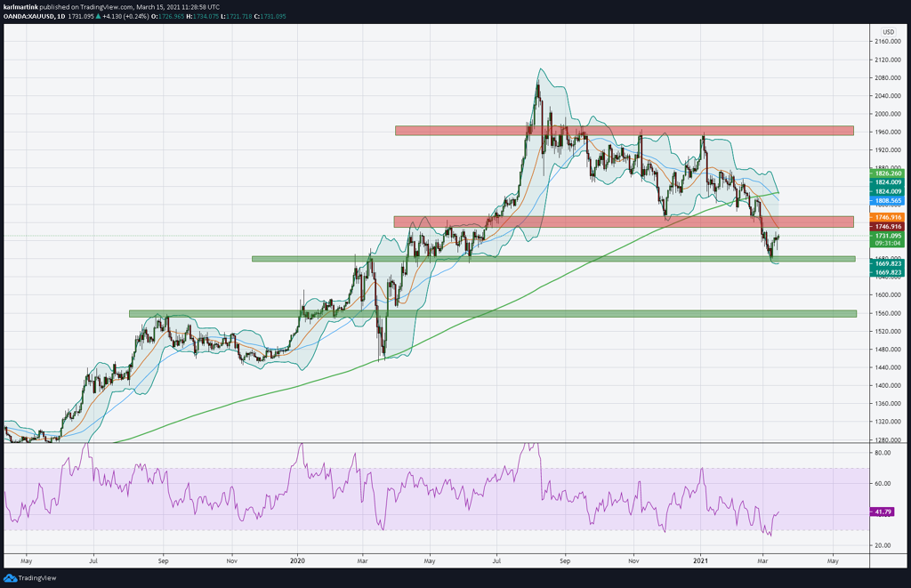Select the orange 1746.916 price tag

pyautogui.click(x=887, y=217)
